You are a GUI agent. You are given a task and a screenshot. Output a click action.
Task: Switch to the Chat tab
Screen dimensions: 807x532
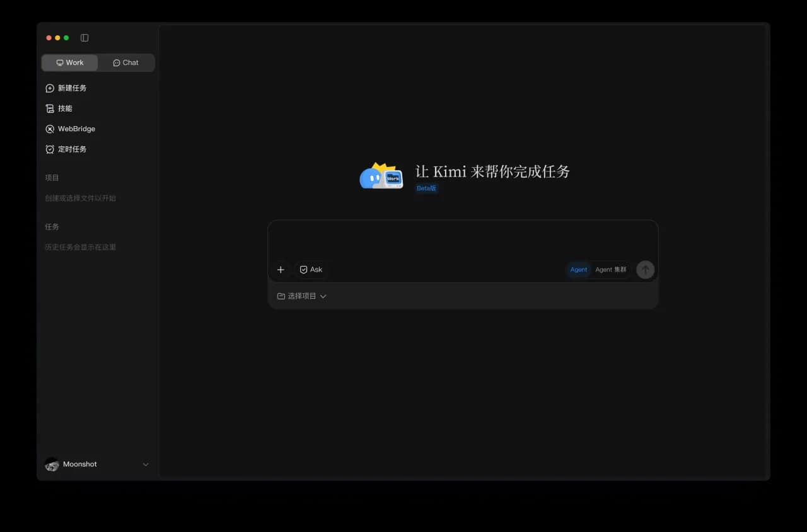click(x=126, y=62)
